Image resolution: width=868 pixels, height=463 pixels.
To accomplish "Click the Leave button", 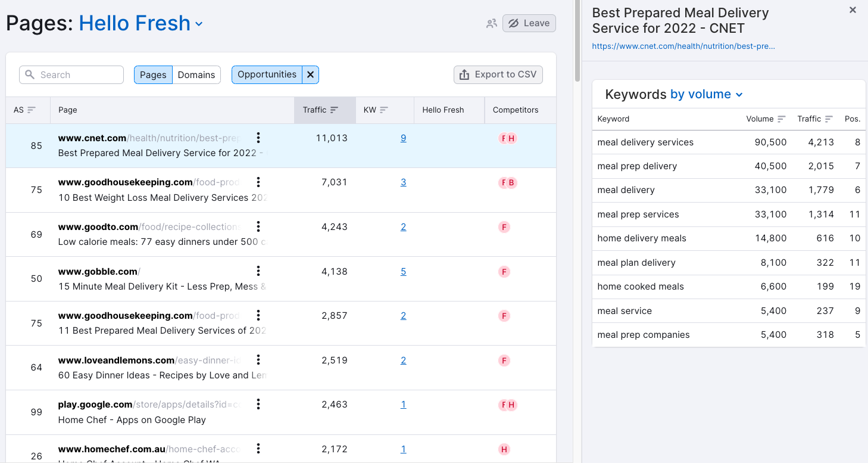I will (x=529, y=23).
